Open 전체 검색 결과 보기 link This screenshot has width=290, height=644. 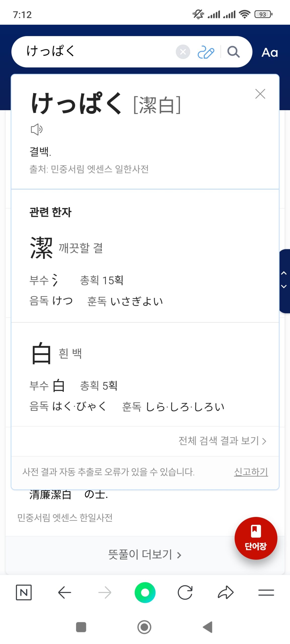click(x=222, y=441)
